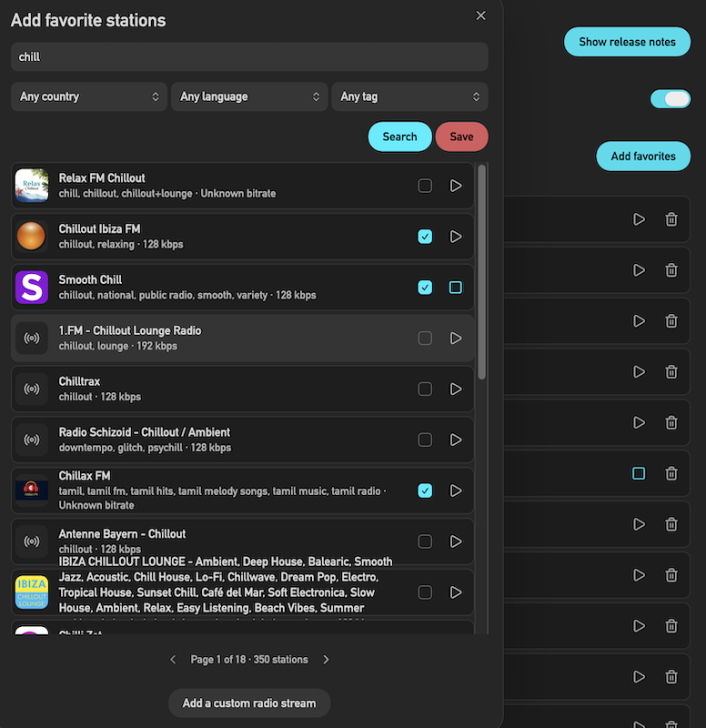The width and height of the screenshot is (706, 728).
Task: Close the Add favorite stations dialog
Action: [x=481, y=15]
